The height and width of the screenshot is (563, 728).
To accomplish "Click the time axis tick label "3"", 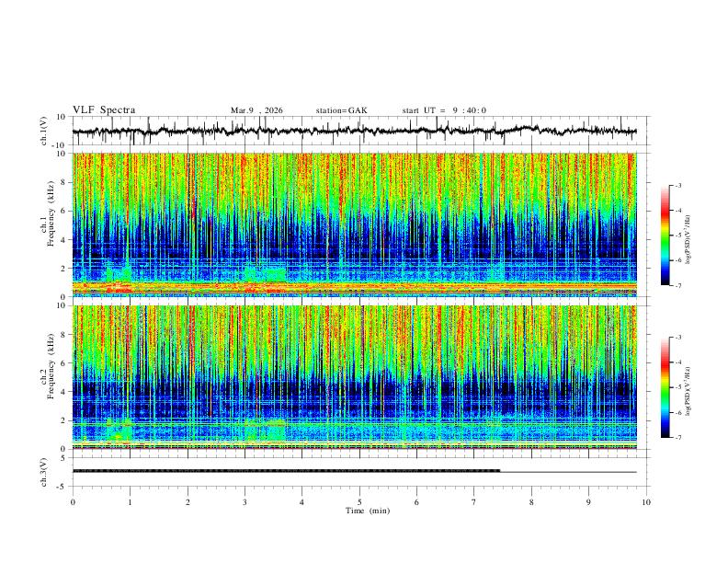I will [245, 502].
